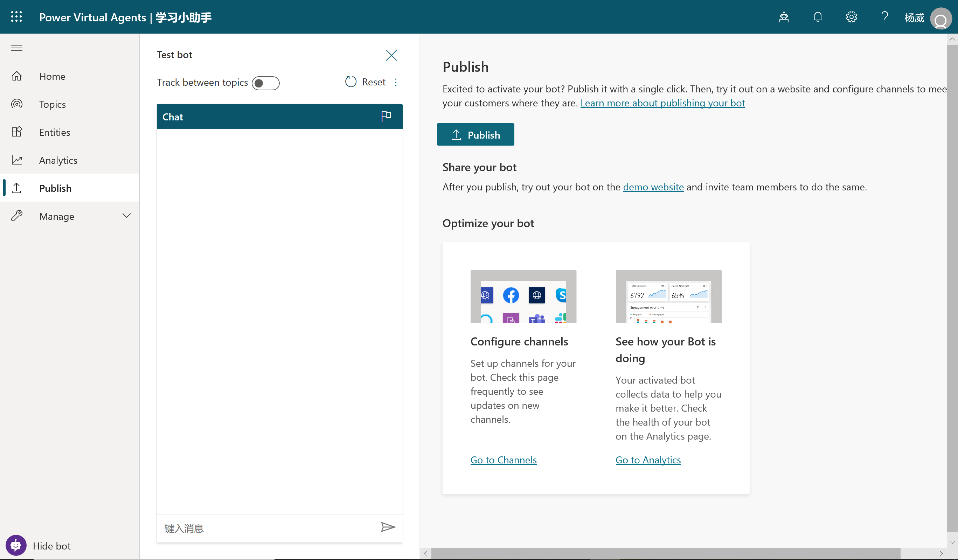Image resolution: width=958 pixels, height=560 pixels.
Task: Open the app launcher waffle icon
Action: 16,17
